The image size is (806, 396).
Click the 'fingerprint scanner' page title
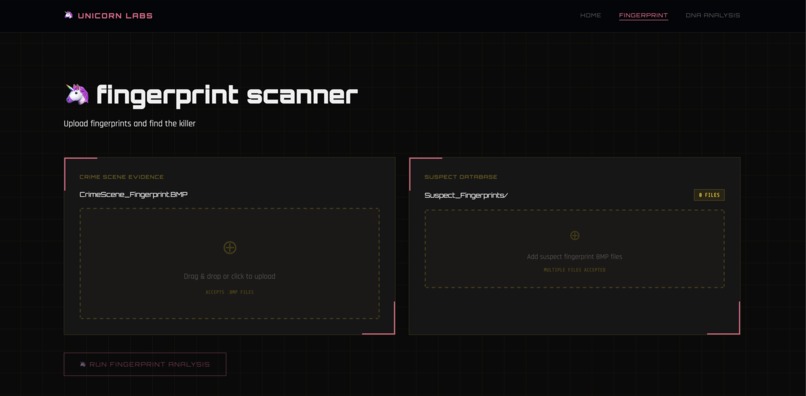click(227, 95)
